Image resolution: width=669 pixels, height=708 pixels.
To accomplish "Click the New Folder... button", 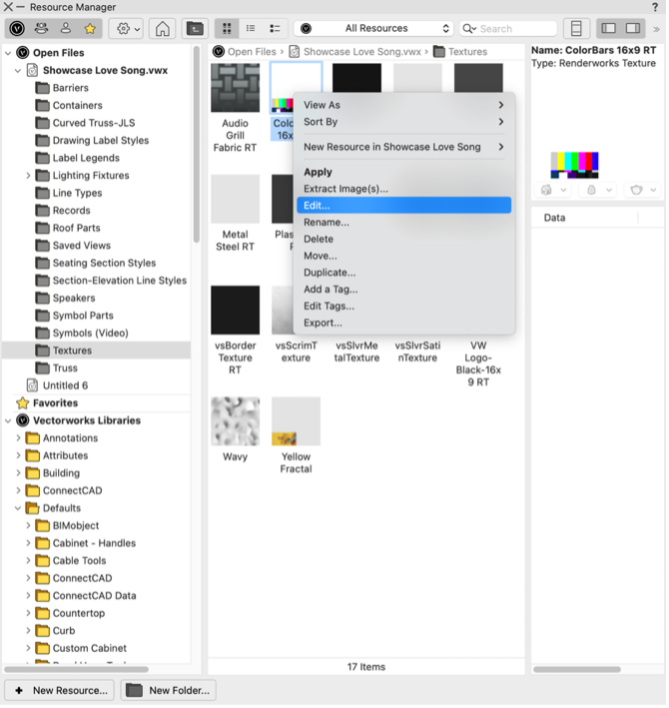I will (168, 690).
